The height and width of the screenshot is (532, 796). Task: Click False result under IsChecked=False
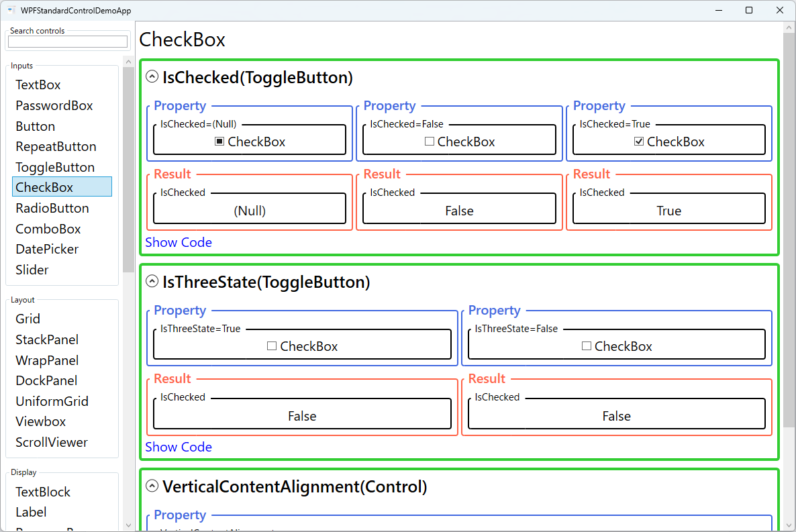pyautogui.click(x=460, y=211)
